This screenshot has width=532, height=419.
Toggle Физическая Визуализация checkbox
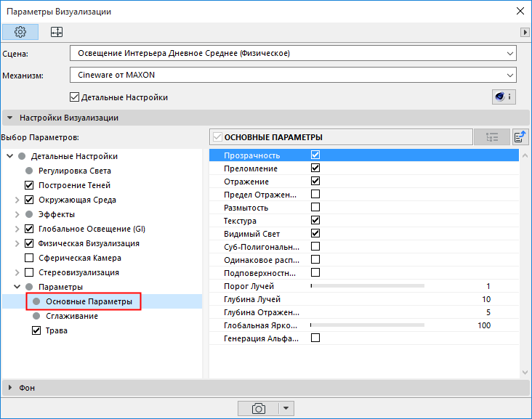point(29,243)
